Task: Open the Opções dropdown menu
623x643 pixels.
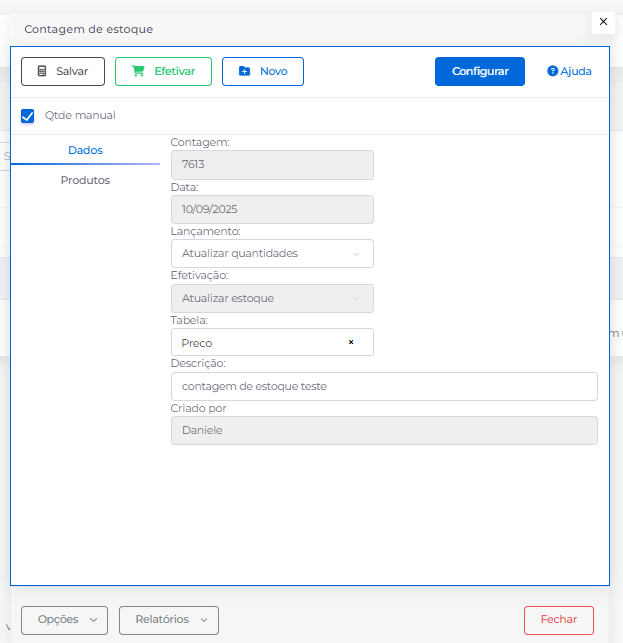Action: [x=65, y=620]
